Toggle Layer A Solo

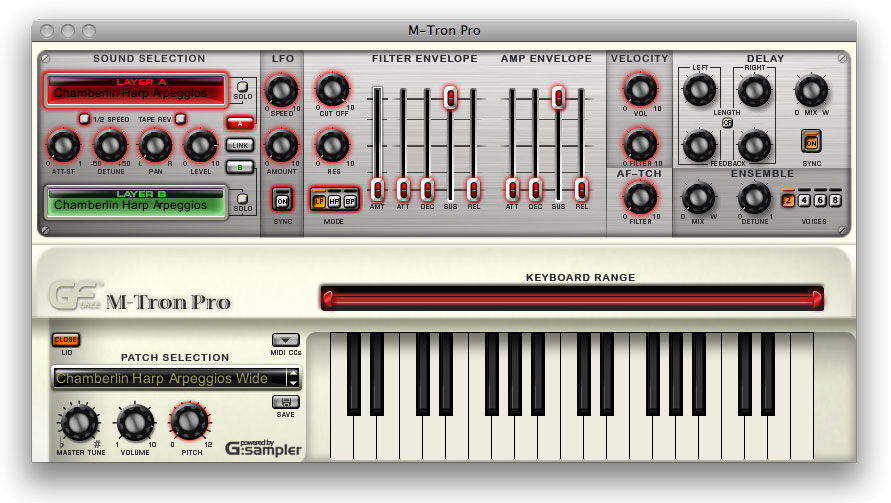pyautogui.click(x=242, y=86)
